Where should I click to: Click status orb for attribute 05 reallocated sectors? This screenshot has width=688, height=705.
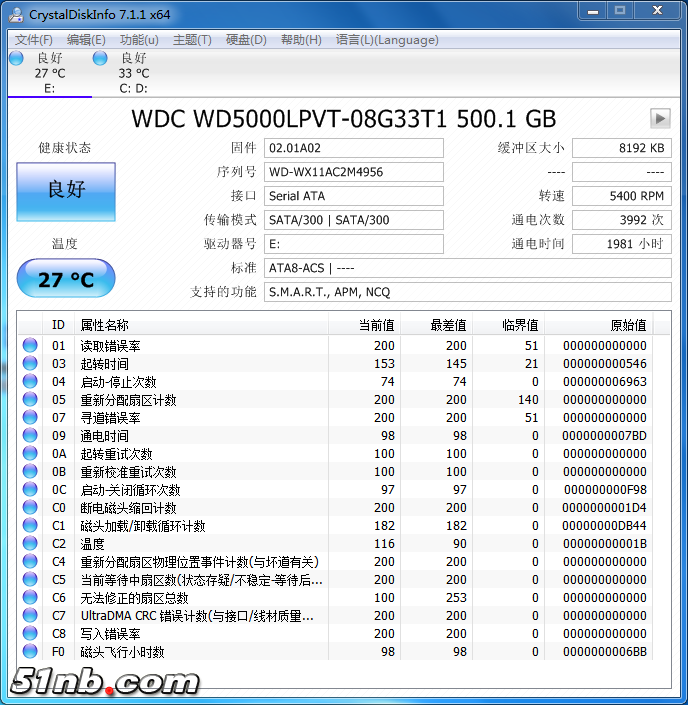tap(30, 400)
